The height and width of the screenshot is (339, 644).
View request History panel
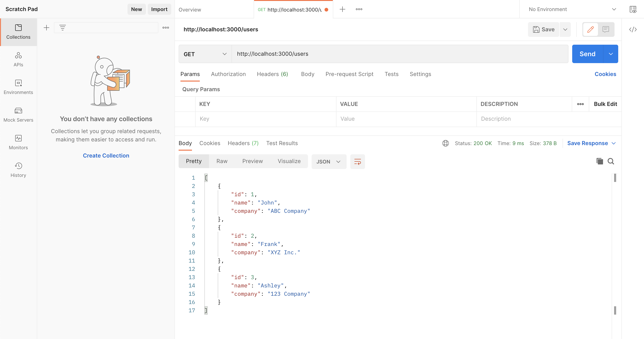pyautogui.click(x=18, y=170)
